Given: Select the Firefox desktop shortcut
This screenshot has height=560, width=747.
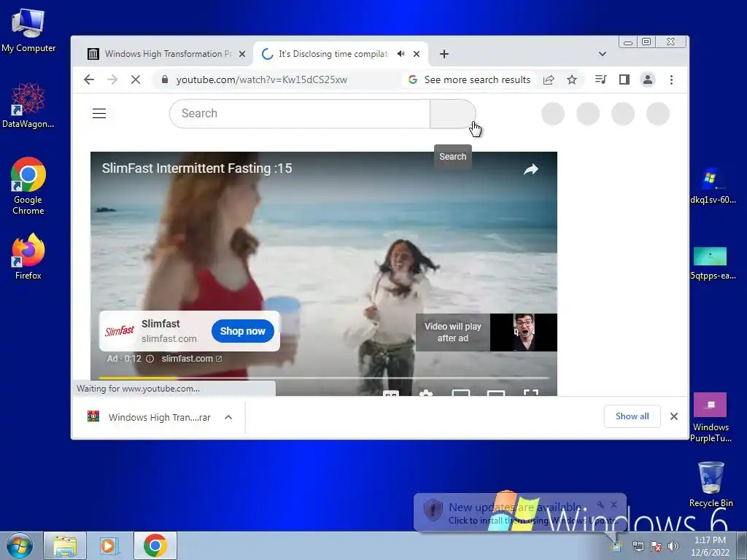Looking at the screenshot, I should pos(28,256).
